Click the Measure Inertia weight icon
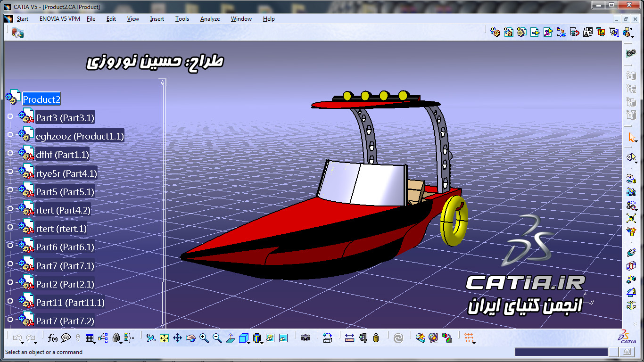 (x=376, y=337)
